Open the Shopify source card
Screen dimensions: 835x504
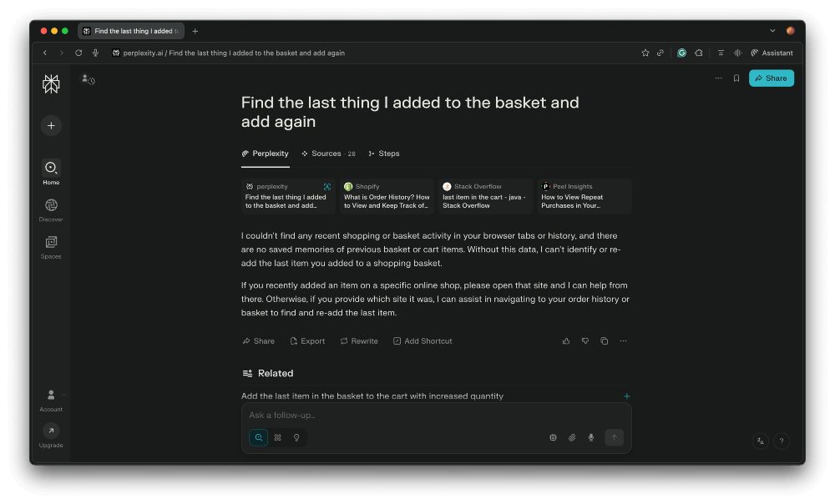pyautogui.click(x=387, y=196)
